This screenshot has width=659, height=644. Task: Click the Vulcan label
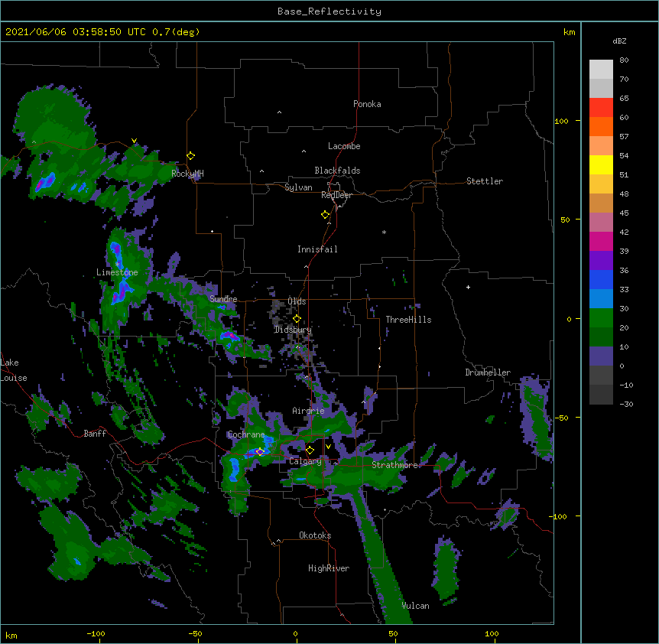(415, 606)
